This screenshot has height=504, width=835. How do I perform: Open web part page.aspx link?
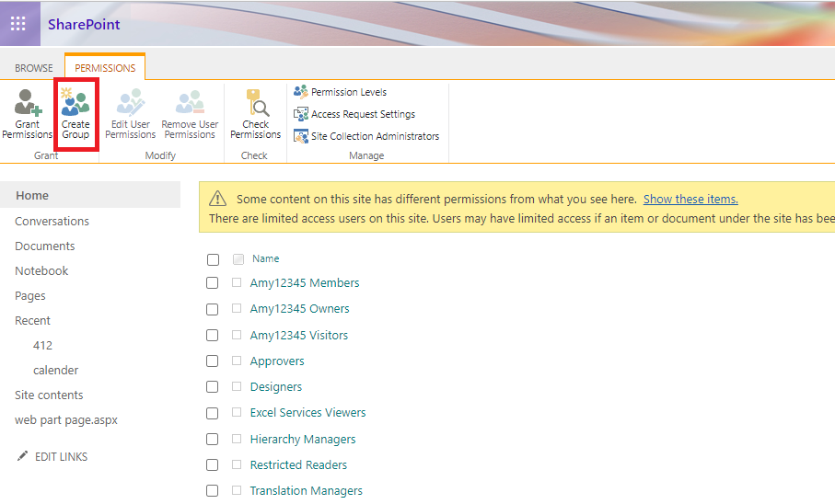pos(66,420)
